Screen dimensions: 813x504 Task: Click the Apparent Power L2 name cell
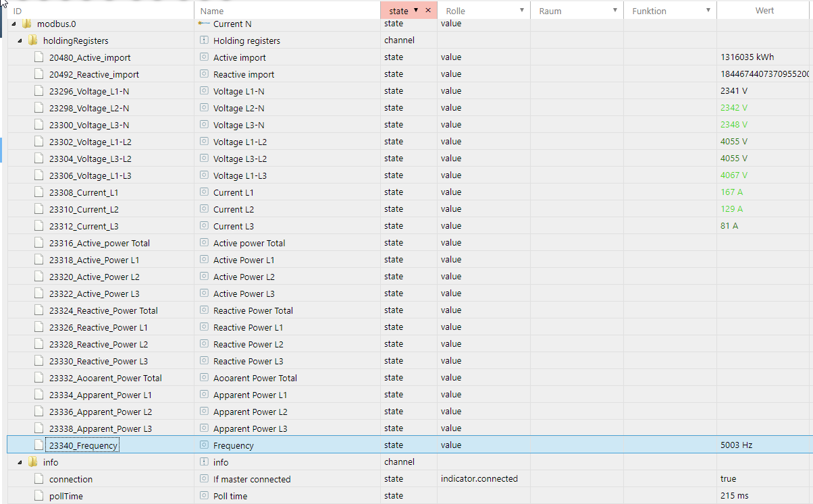pyautogui.click(x=288, y=412)
